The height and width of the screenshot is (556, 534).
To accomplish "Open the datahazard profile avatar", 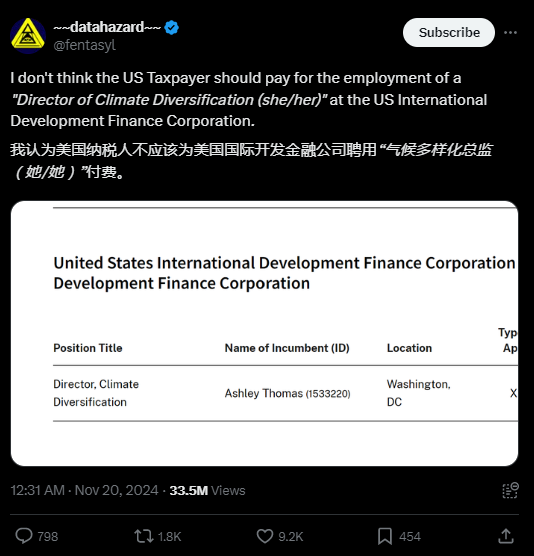I will 28,36.
